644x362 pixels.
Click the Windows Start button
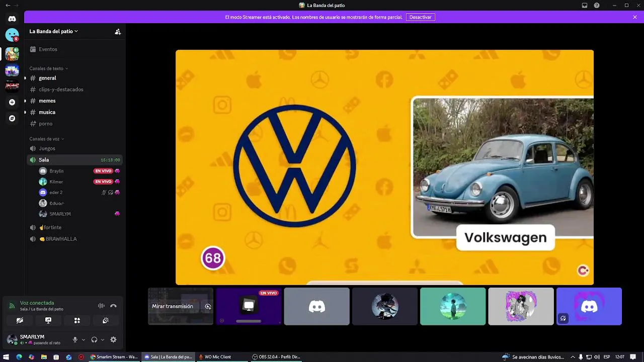(x=7, y=357)
